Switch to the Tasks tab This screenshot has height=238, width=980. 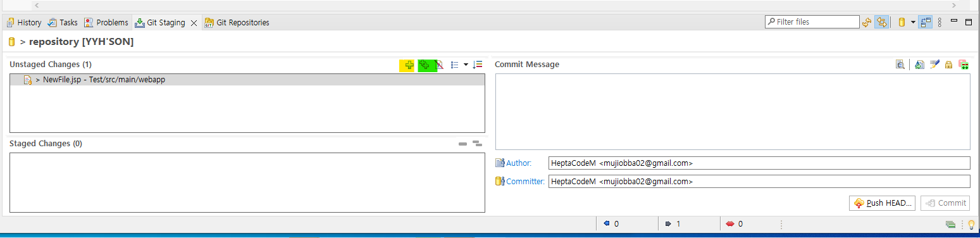point(63,23)
